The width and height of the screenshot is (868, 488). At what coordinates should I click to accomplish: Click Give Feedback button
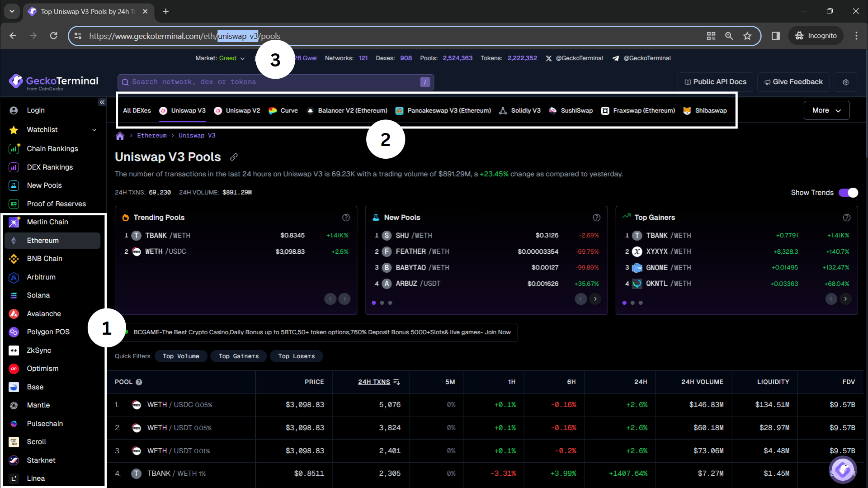pos(793,82)
